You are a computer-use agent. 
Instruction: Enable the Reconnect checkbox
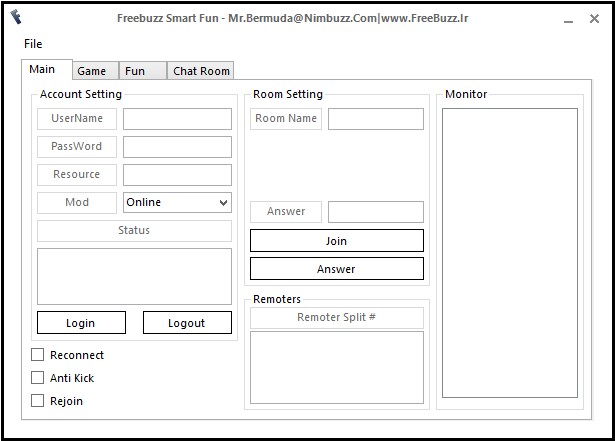[x=37, y=355]
